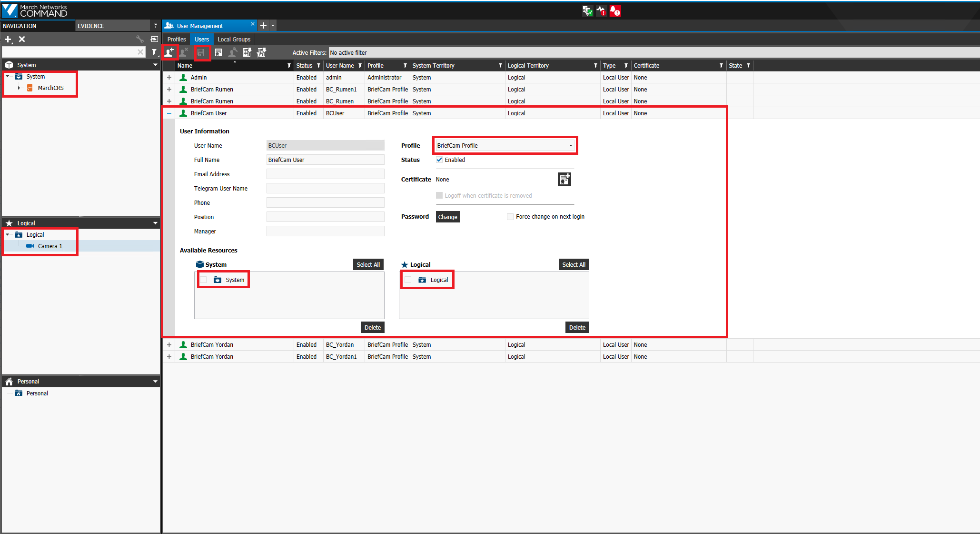980x534 pixels.
Task: Click the password Change button
Action: (448, 217)
